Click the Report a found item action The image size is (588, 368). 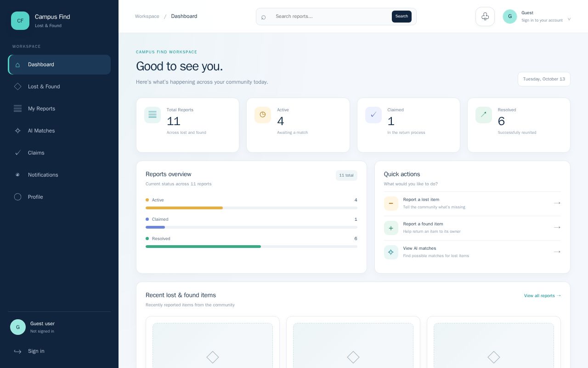tap(472, 228)
